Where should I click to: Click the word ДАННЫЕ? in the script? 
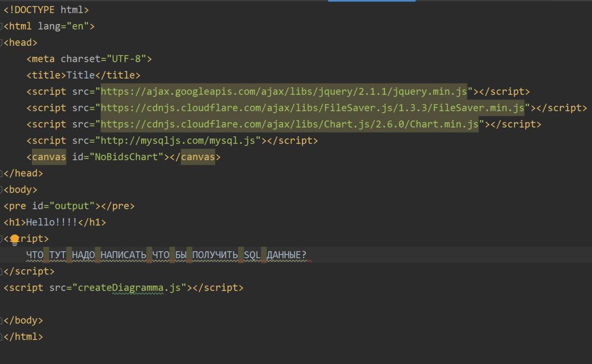[x=287, y=255]
